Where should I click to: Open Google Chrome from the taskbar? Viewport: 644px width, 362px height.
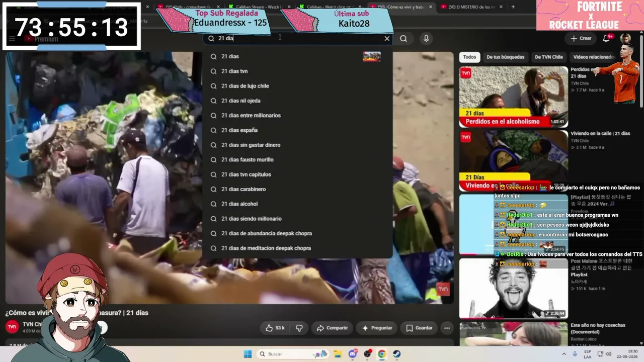pos(382,354)
